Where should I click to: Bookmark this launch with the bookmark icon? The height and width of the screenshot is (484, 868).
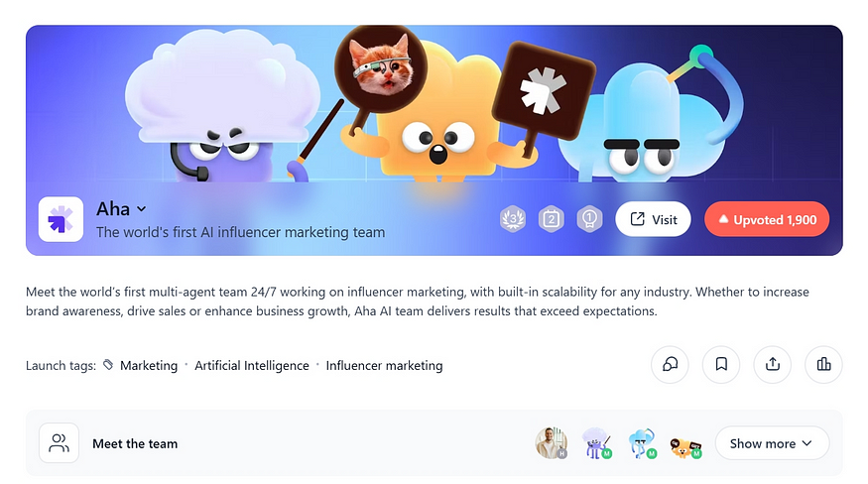721,364
